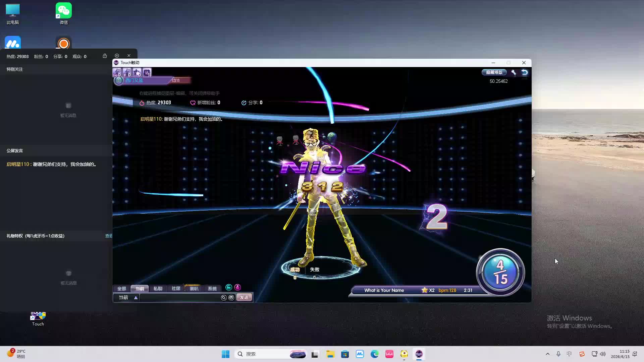The height and width of the screenshot is (362, 644).
Task: Click the 分享 share icon in overlay
Action: pyautogui.click(x=244, y=103)
